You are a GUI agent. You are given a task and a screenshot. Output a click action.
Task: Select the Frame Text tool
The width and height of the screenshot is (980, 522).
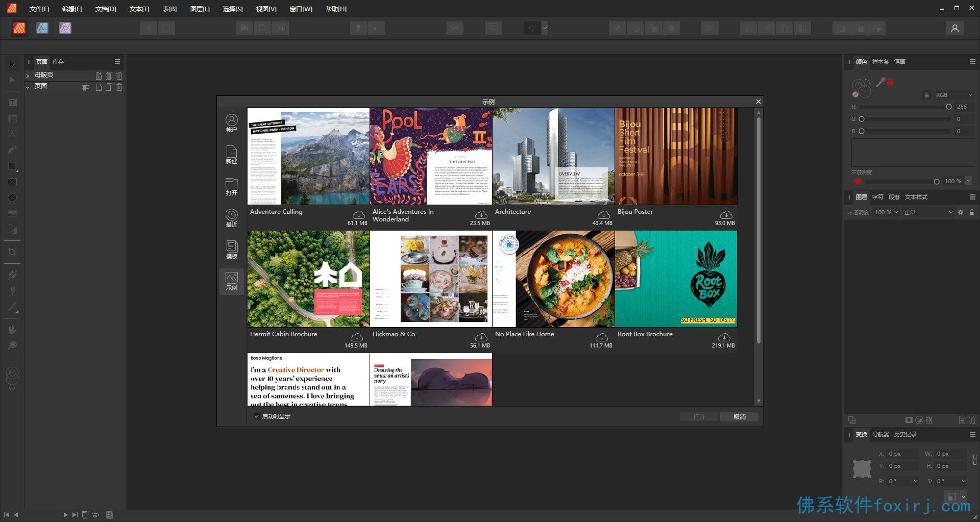coord(12,103)
